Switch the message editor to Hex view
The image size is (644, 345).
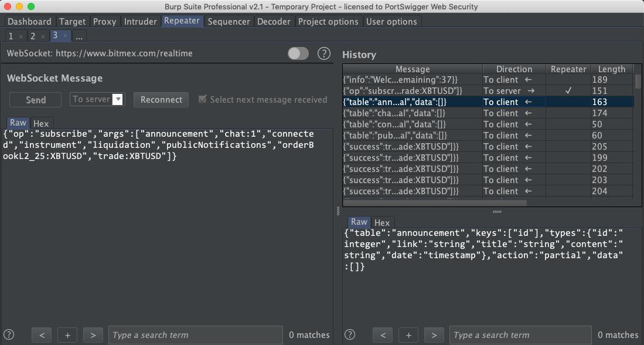tap(41, 123)
